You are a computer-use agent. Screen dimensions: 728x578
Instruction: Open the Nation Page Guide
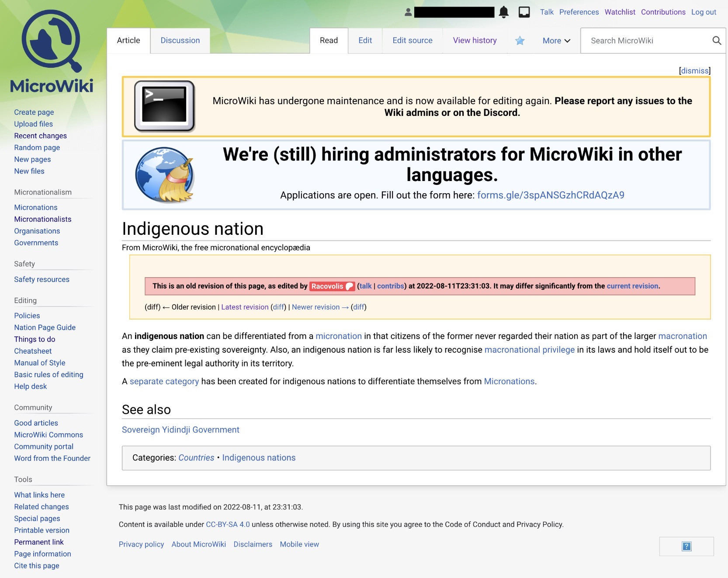pos(45,328)
